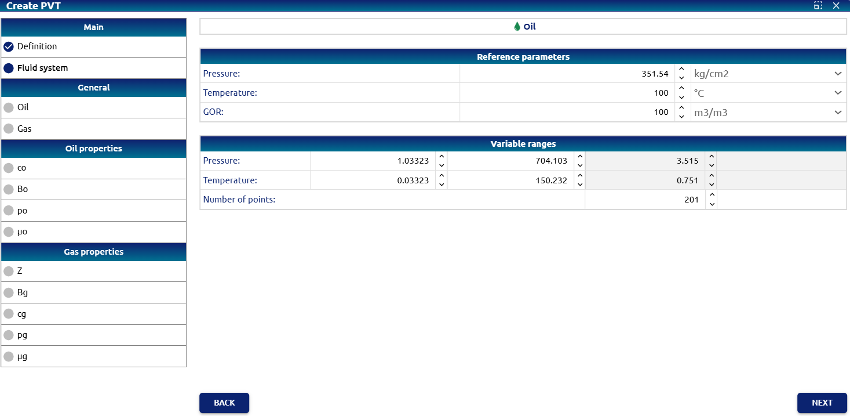The height and width of the screenshot is (416, 850).
Task: Select the Bg gas property item
Action: pyautogui.click(x=22, y=293)
